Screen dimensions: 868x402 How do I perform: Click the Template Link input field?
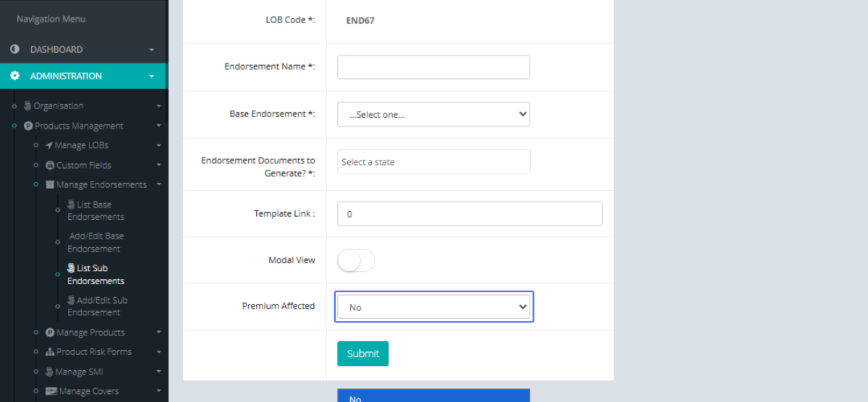click(469, 214)
